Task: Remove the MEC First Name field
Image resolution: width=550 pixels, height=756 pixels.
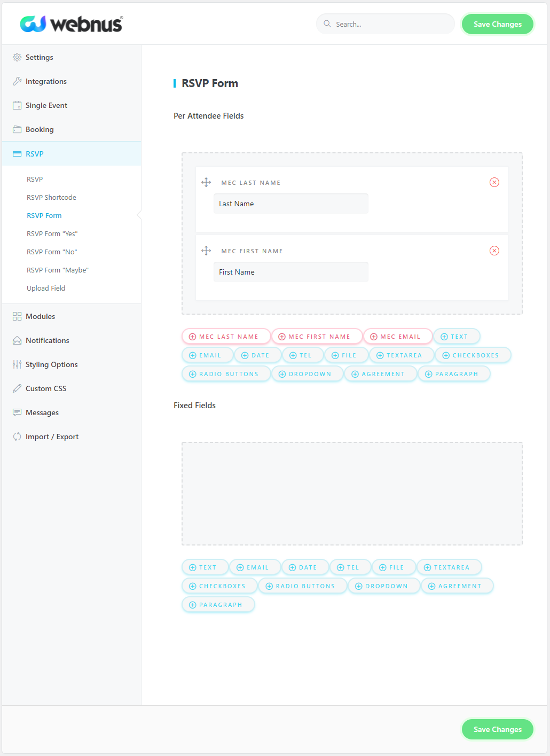Action: coord(494,251)
